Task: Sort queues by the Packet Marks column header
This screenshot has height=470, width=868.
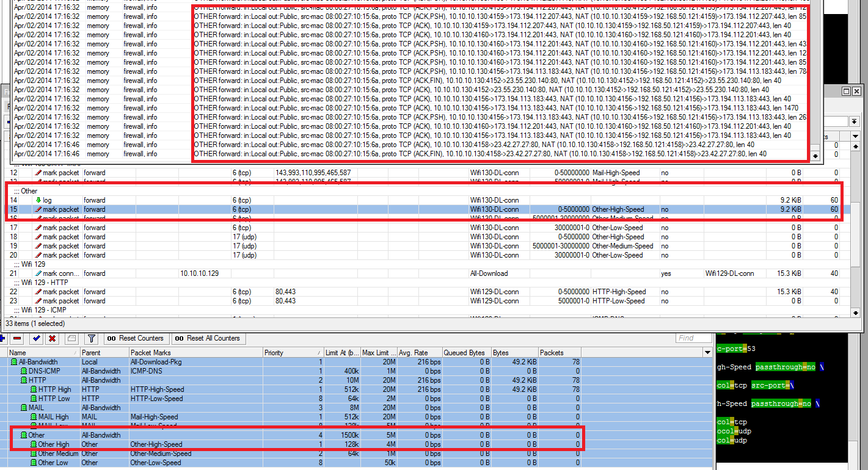Action: point(195,353)
